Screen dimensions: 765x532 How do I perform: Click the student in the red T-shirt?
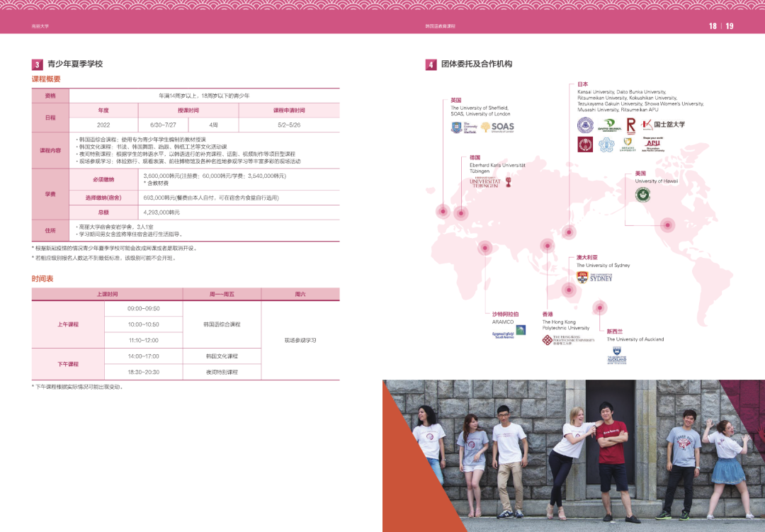pos(613,462)
